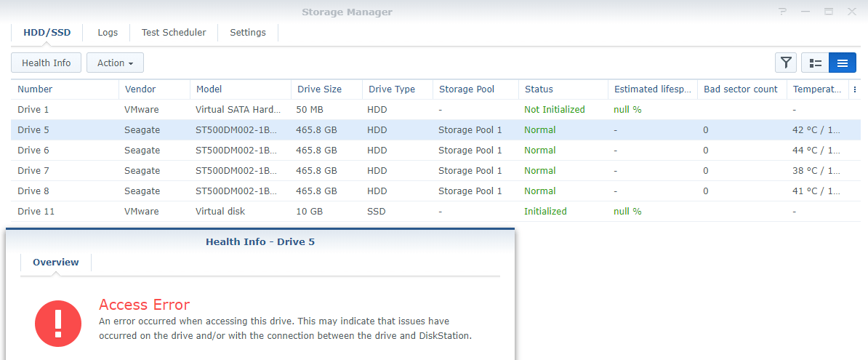Select the Drive 11 row
This screenshot has height=360, width=868.
point(36,212)
